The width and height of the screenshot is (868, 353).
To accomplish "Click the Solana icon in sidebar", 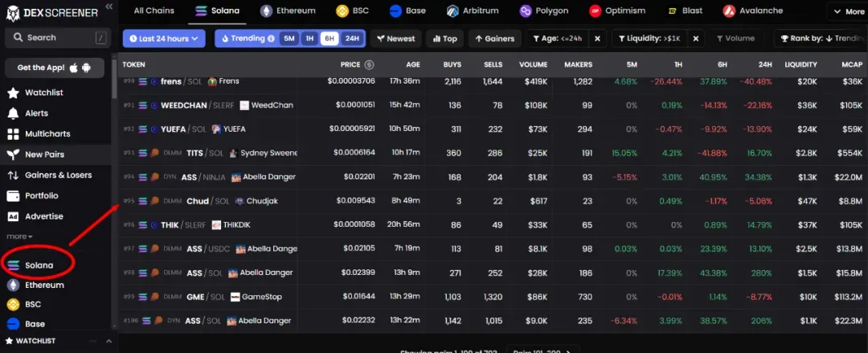I will [x=13, y=265].
